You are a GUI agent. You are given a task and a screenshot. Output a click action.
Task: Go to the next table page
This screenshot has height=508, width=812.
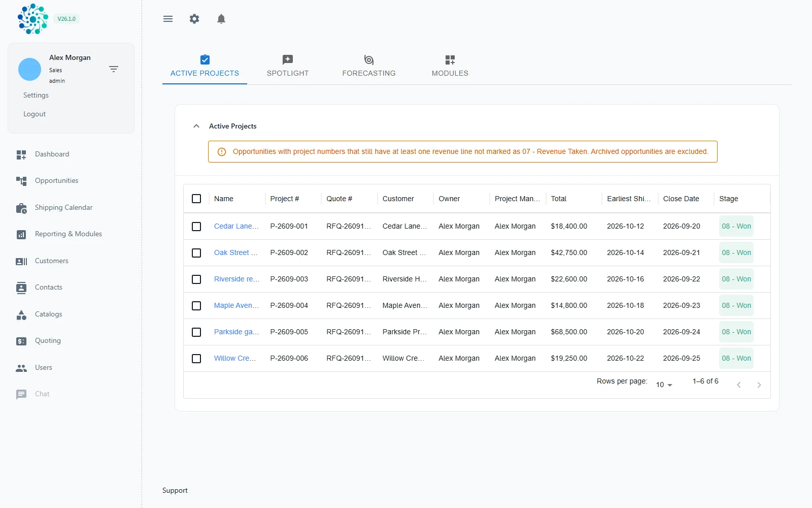coord(759,385)
